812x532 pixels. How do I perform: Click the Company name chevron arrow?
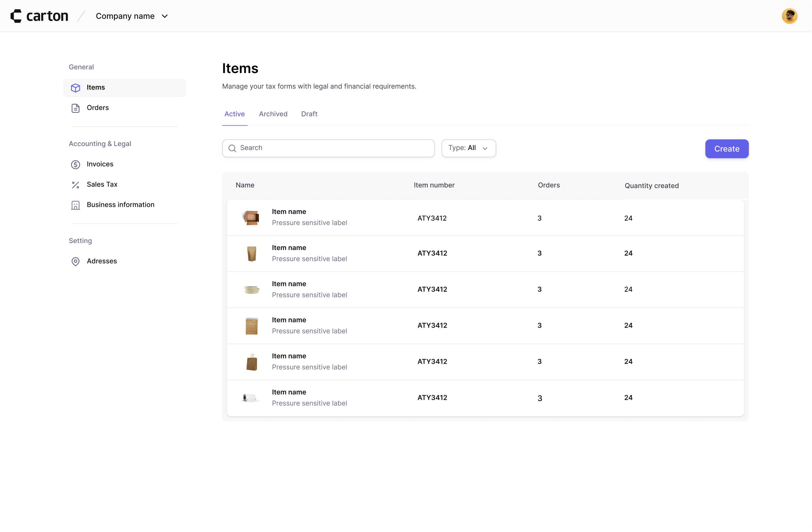165,16
